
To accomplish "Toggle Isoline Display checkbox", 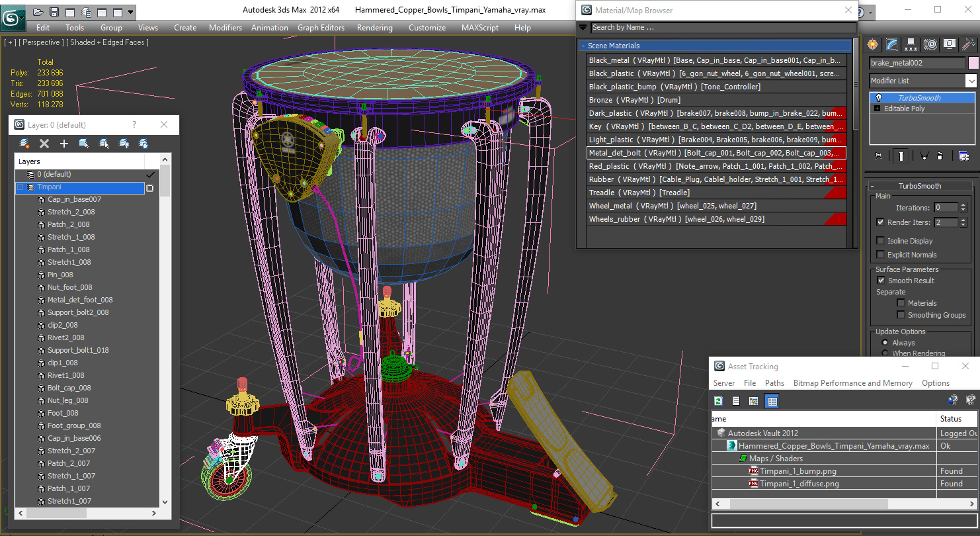I will coord(880,241).
